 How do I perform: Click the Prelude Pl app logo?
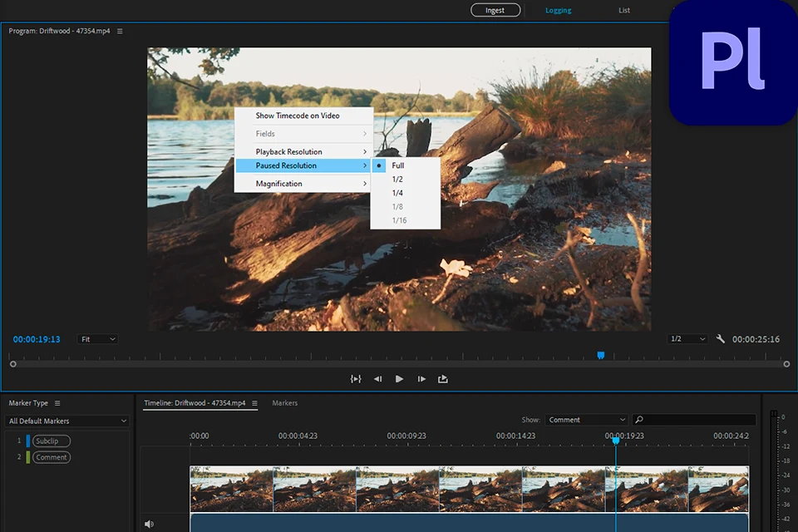pyautogui.click(x=733, y=62)
